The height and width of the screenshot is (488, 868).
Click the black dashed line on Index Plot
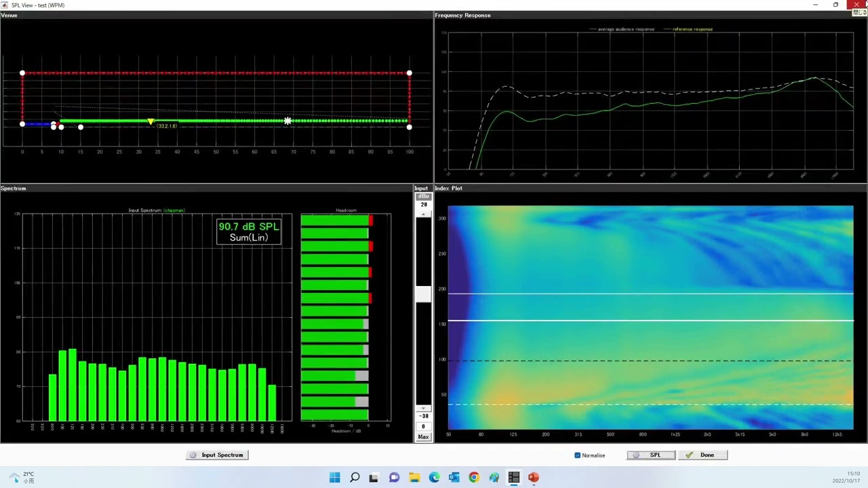coord(650,360)
